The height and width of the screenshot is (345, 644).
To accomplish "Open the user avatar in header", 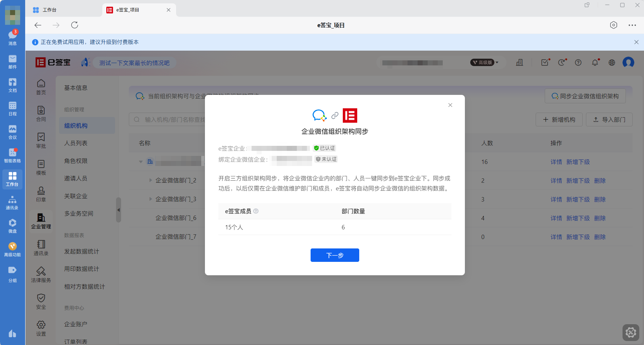I will [x=628, y=62].
